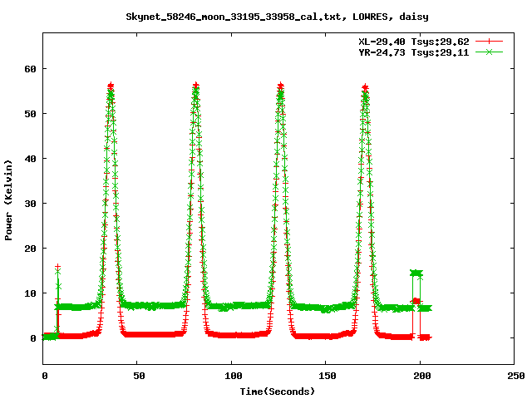Click the fourth peak's red top marker
The width and height of the screenshot is (532, 399).
(x=365, y=87)
